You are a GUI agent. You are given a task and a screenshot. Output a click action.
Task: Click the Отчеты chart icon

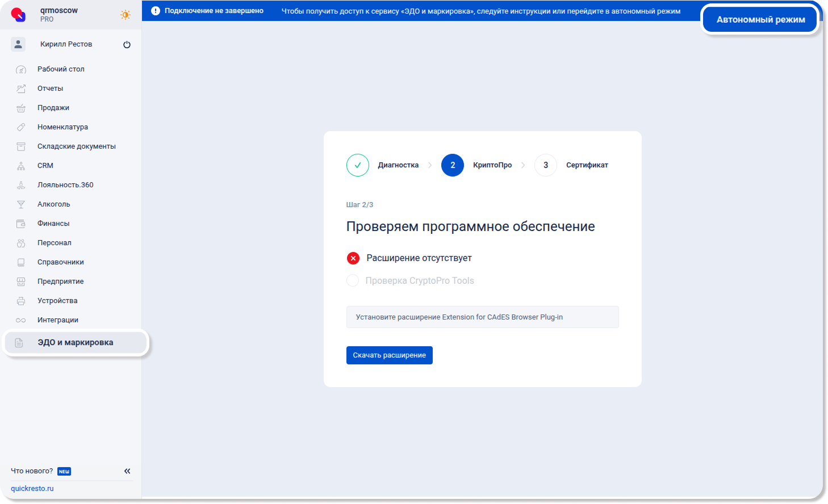(x=21, y=89)
